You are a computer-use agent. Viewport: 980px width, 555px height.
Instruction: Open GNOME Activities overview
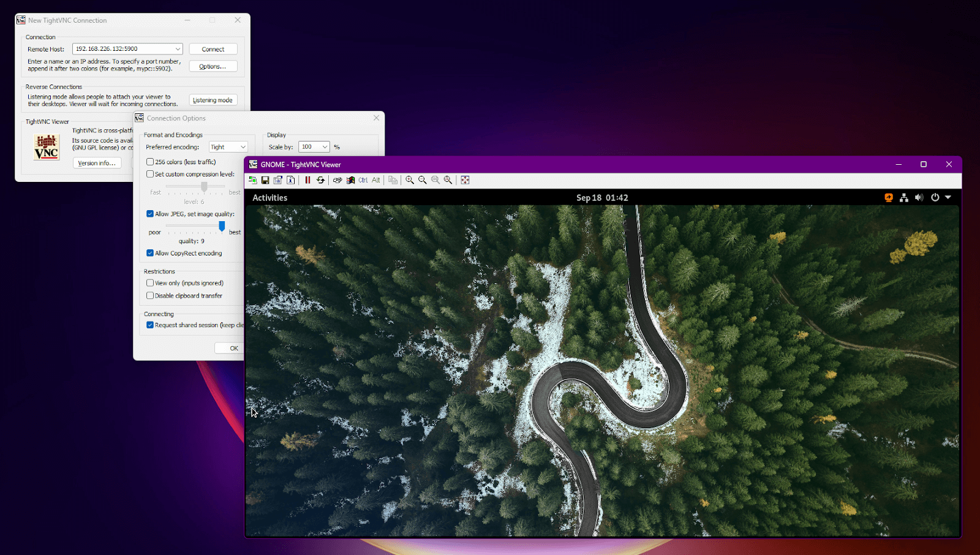(269, 198)
